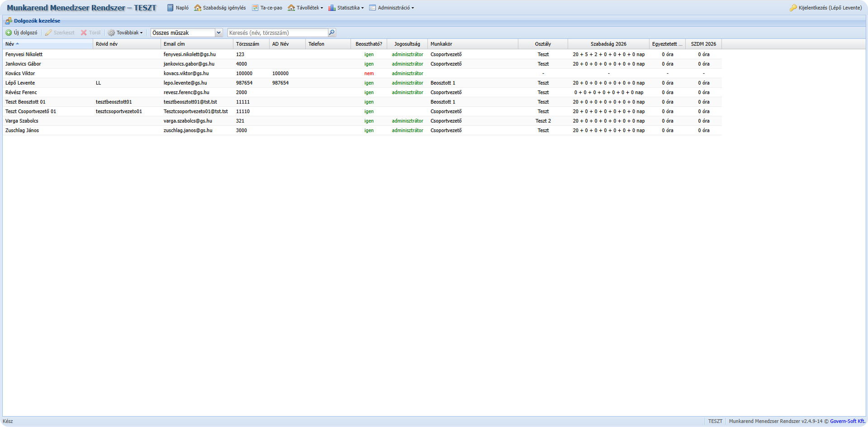Screen dimensions: 868x427
Task: Click the Napló notebook icon
Action: click(x=171, y=8)
